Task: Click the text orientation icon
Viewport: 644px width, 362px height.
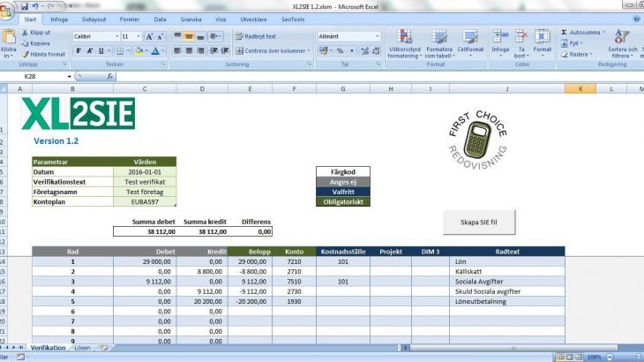Action: (213, 36)
